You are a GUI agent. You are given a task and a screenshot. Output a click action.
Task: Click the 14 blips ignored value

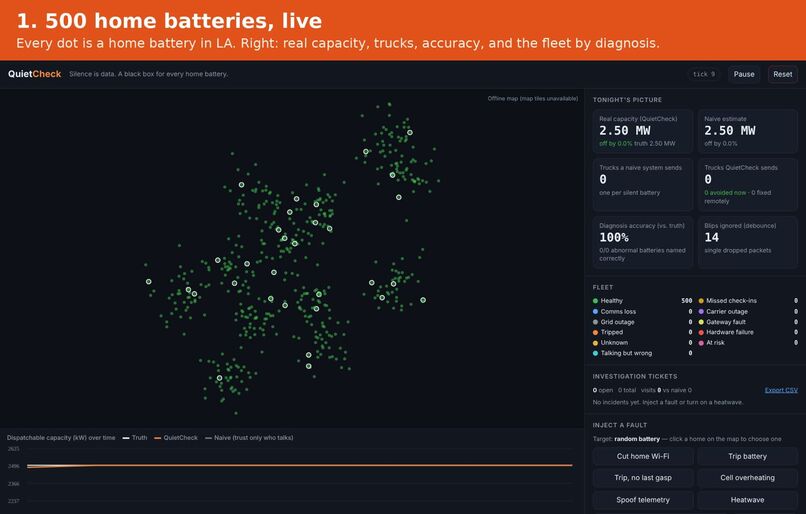pos(711,237)
